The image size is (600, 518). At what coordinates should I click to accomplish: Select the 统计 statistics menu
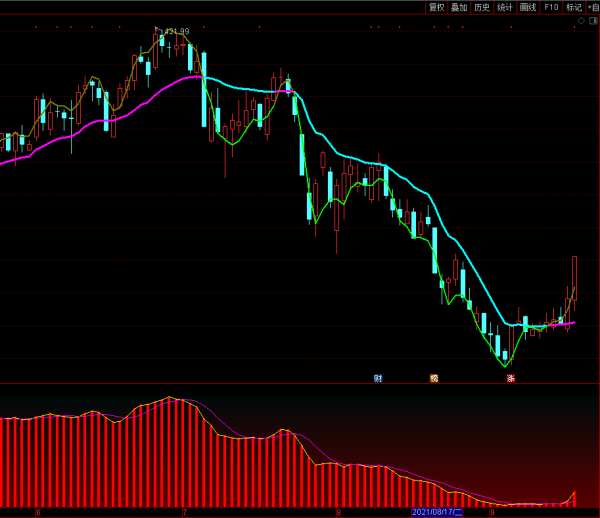(505, 7)
